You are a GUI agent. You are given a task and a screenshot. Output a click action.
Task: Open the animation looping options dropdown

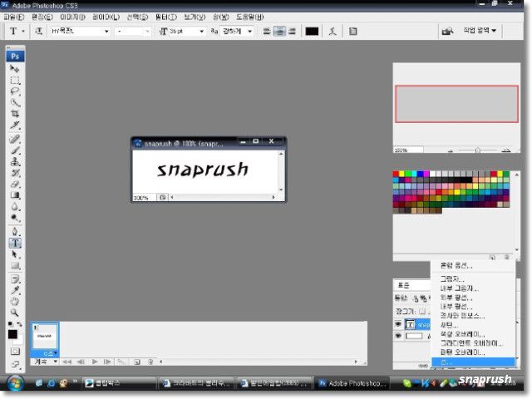tap(46, 362)
